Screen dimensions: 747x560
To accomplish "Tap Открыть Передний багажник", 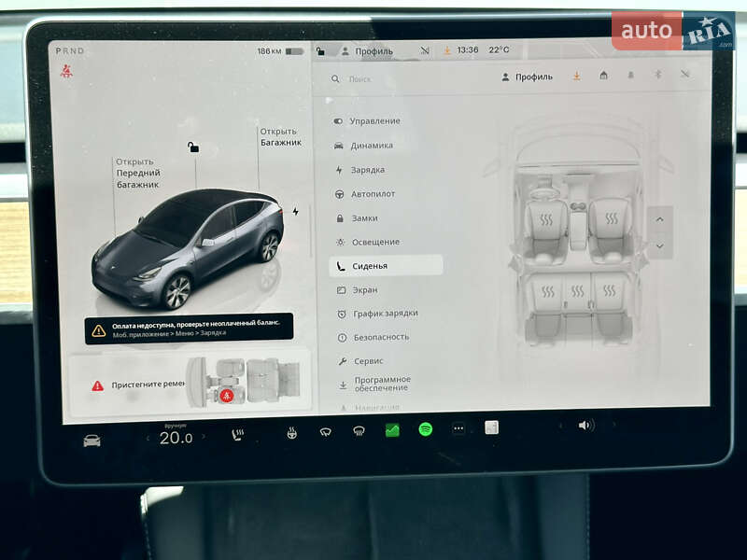I will point(137,173).
